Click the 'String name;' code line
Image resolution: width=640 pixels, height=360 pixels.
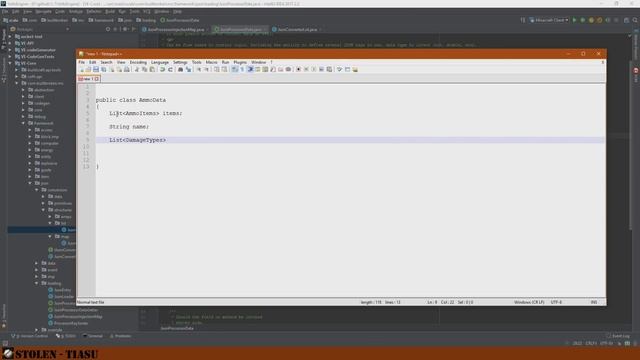(129, 127)
